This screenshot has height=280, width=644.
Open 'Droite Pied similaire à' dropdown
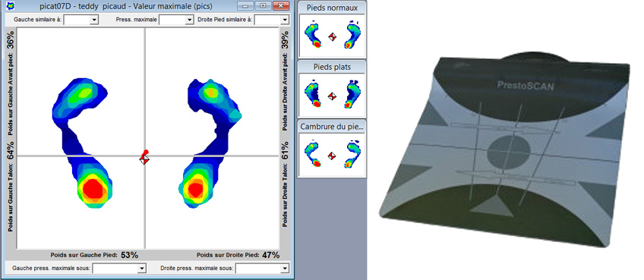271,19
